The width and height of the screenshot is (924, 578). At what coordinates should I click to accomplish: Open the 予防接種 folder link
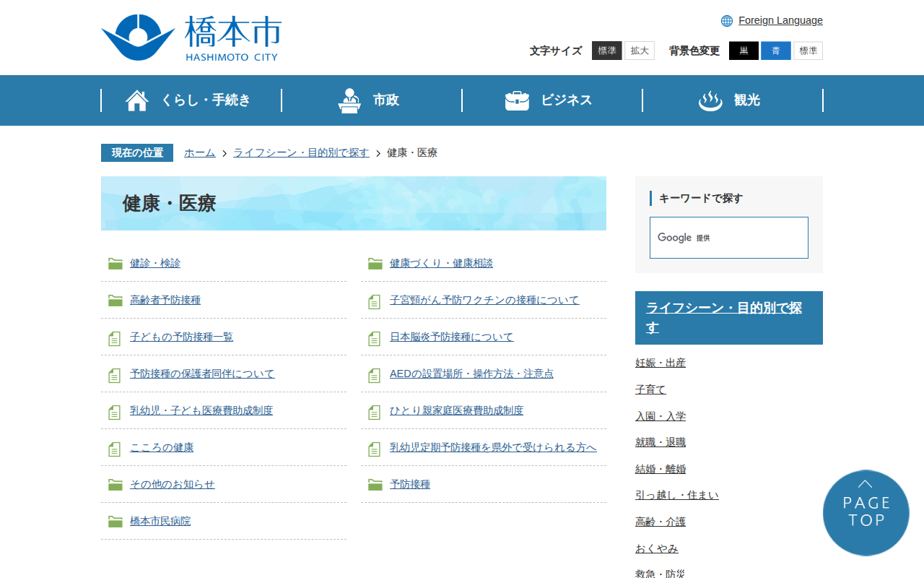[x=410, y=484]
